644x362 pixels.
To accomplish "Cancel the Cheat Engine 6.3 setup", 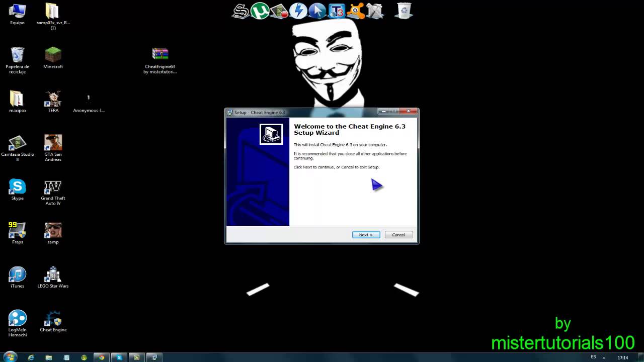I will [398, 235].
